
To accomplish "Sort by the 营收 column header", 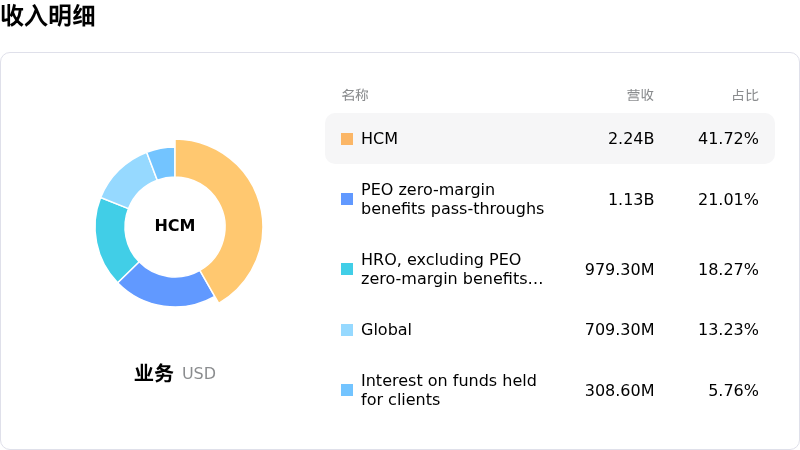I will [640, 95].
